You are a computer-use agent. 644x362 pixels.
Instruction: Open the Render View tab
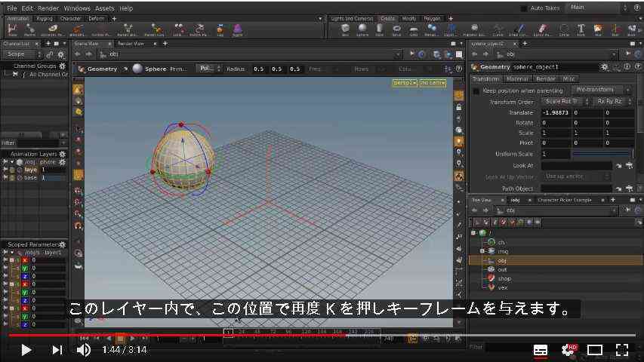point(131,44)
